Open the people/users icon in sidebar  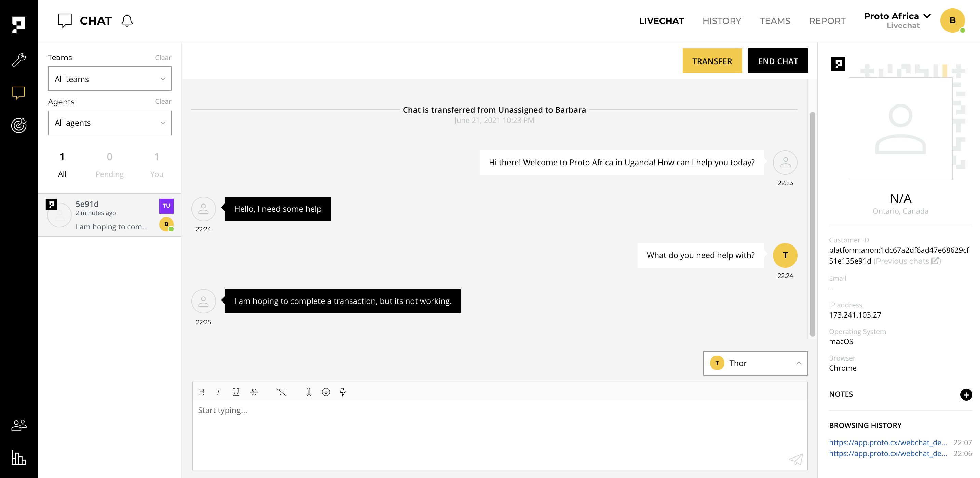(19, 425)
